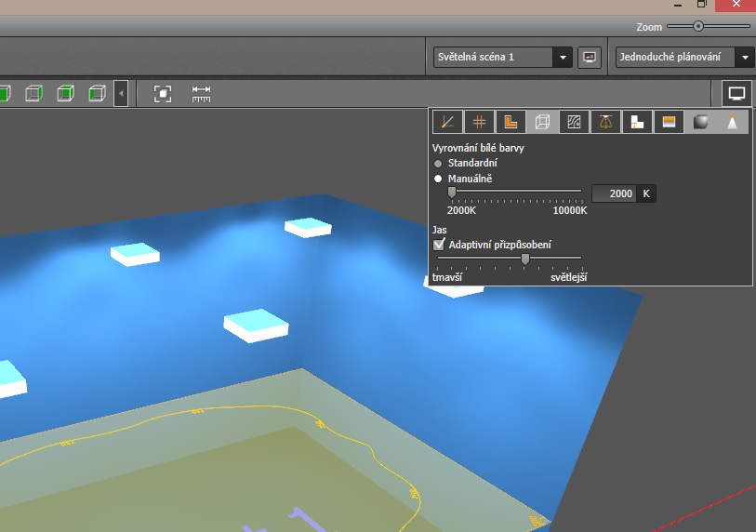The height and width of the screenshot is (532, 756).
Task: Open the Světelná scéna 1 dropdown
Action: click(562, 58)
